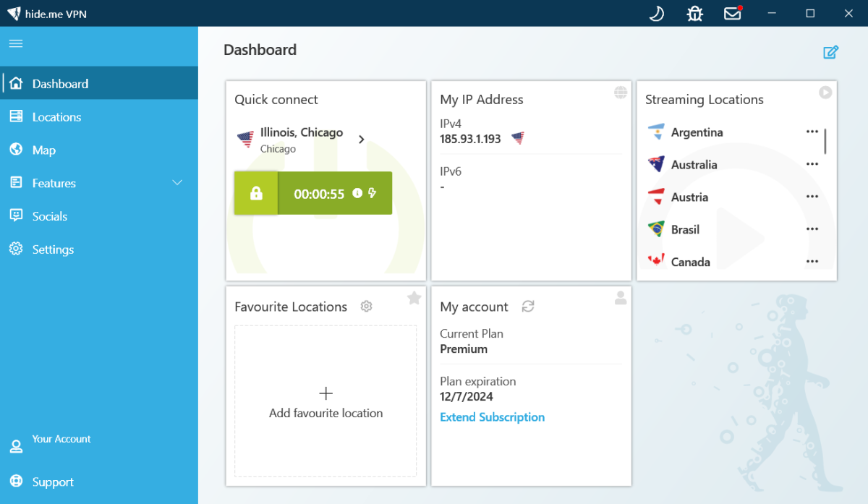This screenshot has height=504, width=868.
Task: Open the Locations page
Action: click(99, 116)
